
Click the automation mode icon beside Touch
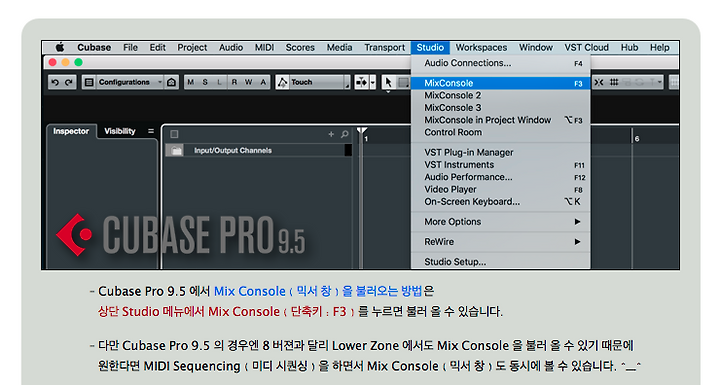(x=282, y=82)
